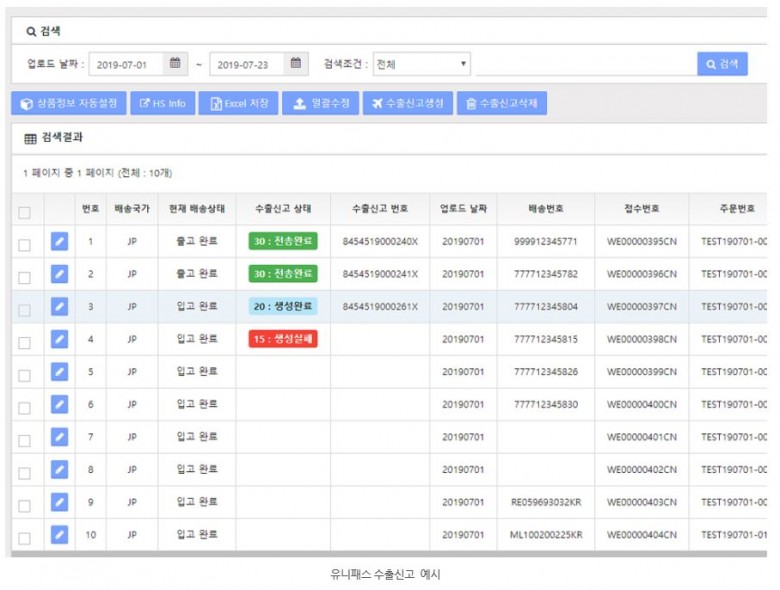Check the checkbox for row 2
This screenshot has width=780, height=590.
pyautogui.click(x=24, y=278)
